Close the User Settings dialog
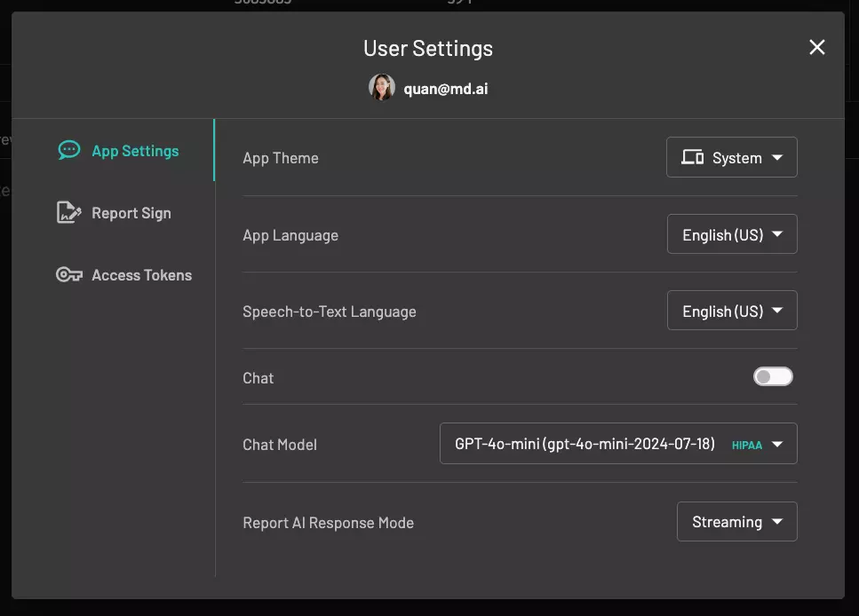 tap(816, 47)
